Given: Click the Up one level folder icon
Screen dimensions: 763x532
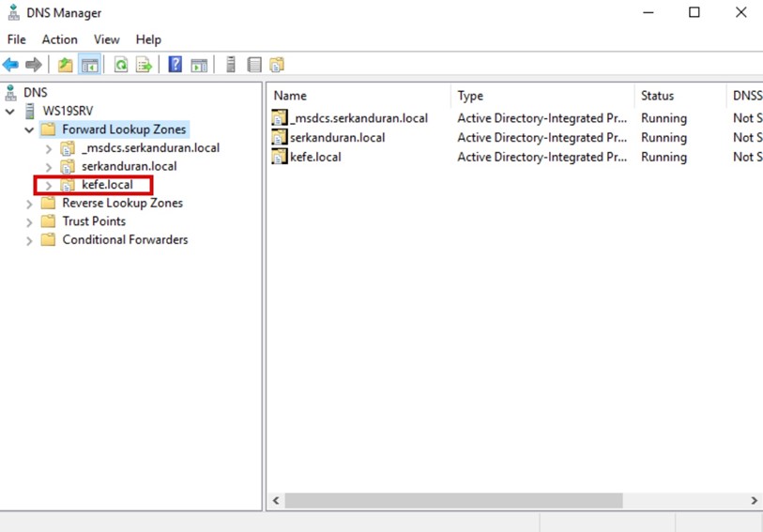Looking at the screenshot, I should coord(65,64).
